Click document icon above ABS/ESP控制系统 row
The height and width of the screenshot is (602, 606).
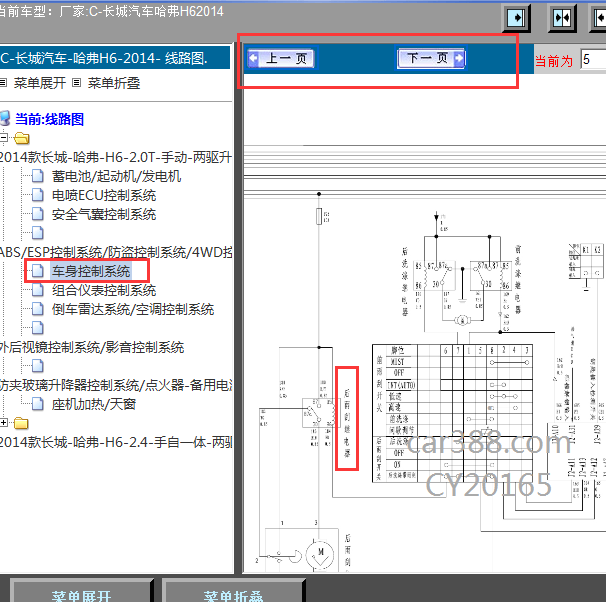coord(37,232)
